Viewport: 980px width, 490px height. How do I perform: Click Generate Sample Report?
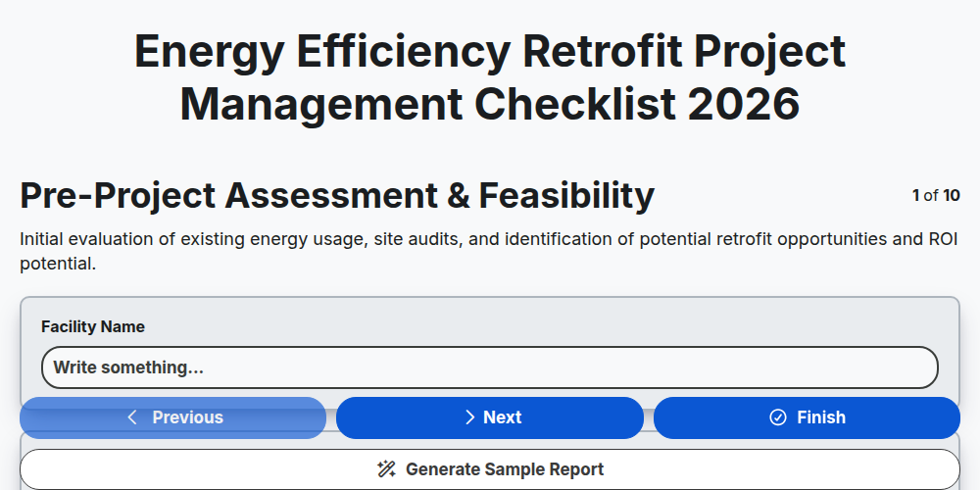(489, 469)
